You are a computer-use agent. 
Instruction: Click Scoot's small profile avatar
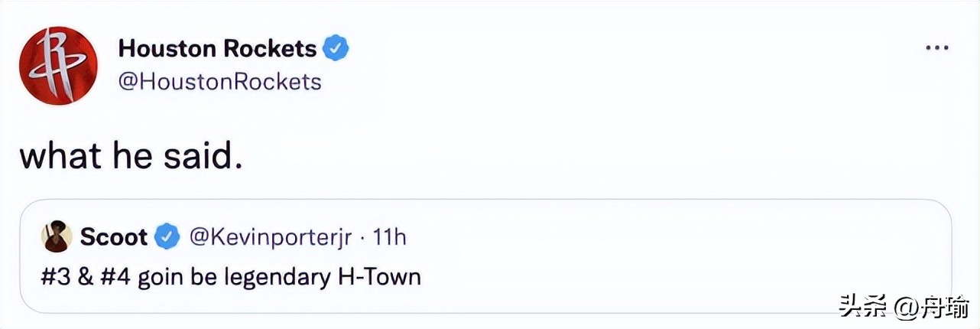57,237
